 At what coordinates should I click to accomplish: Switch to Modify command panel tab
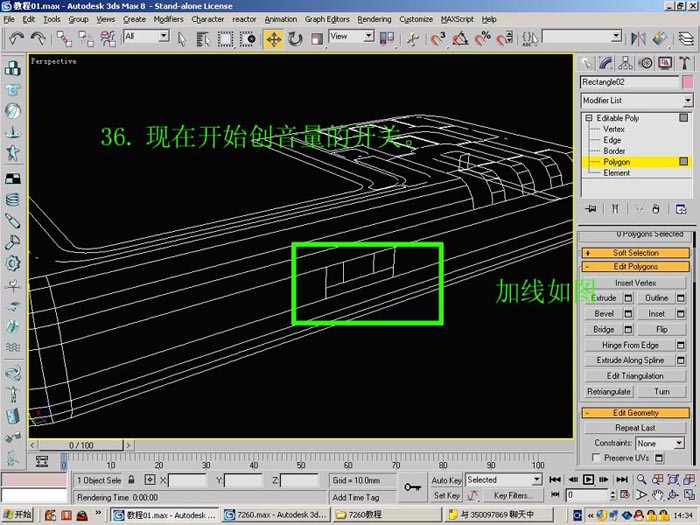[606, 63]
